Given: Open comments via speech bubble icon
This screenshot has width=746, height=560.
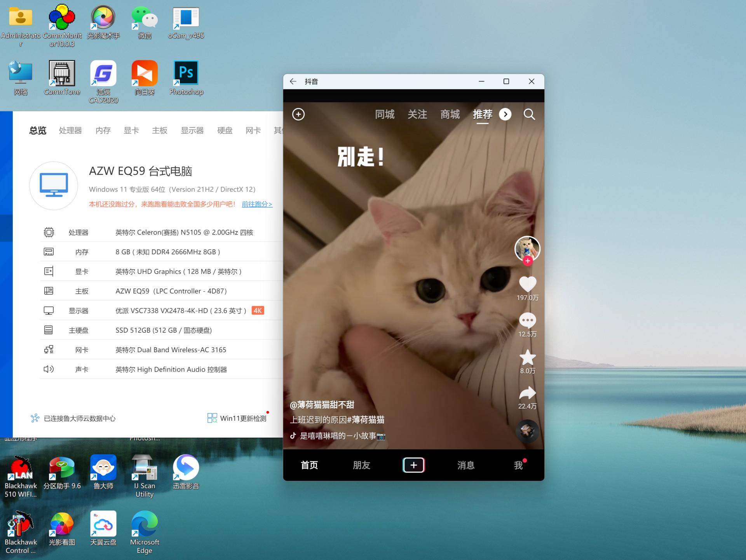Looking at the screenshot, I should (527, 320).
